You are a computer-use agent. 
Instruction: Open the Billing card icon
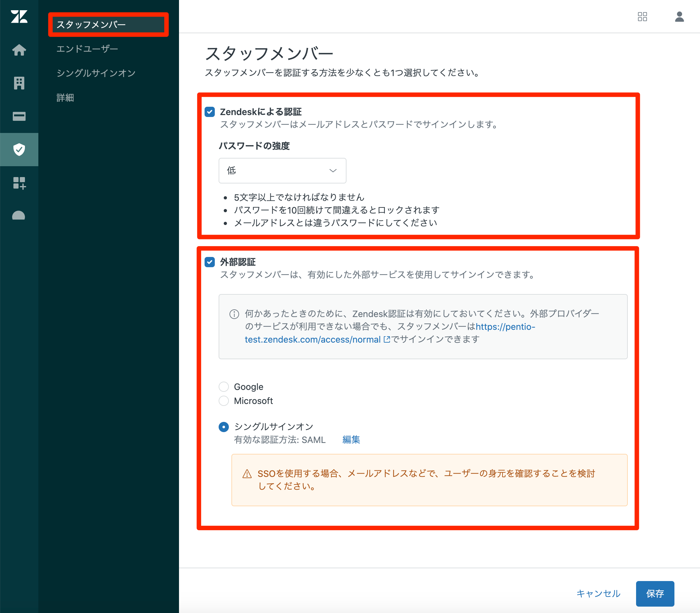[19, 116]
